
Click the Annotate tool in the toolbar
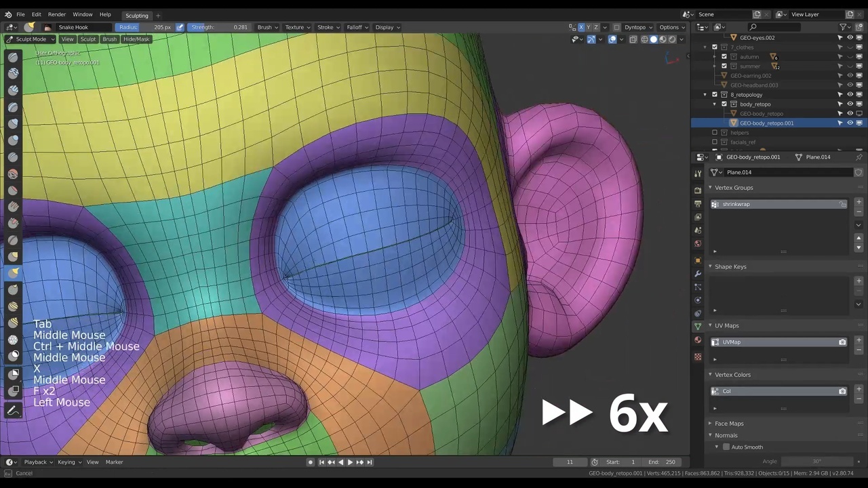[x=13, y=411]
